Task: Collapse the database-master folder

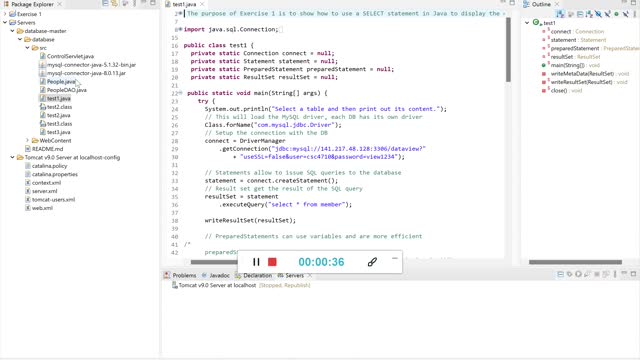Action: (x=12, y=31)
